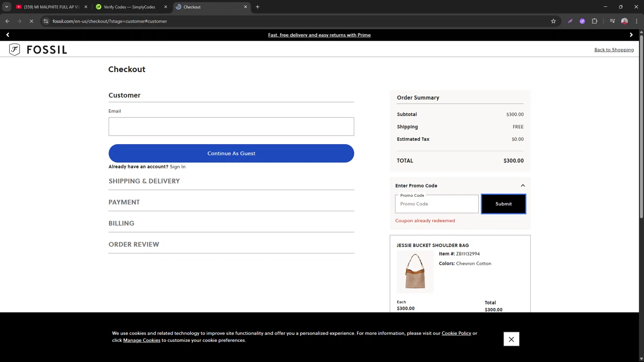Viewport: 644px width, 362px height.
Task: Open the Cookie Policy link
Action: pyautogui.click(x=456, y=333)
